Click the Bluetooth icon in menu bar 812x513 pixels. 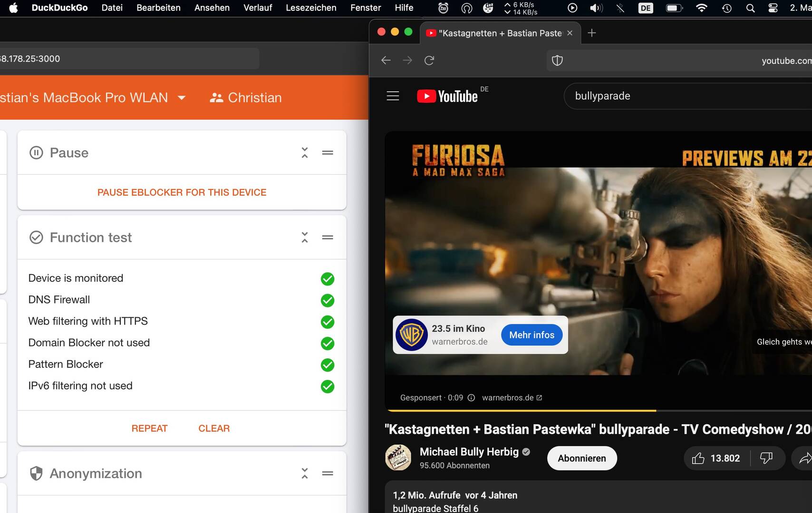[x=620, y=8]
